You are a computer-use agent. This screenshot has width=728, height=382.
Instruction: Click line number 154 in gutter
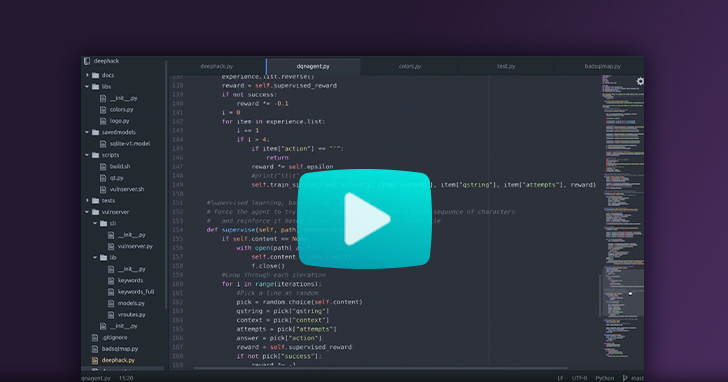tap(178, 230)
